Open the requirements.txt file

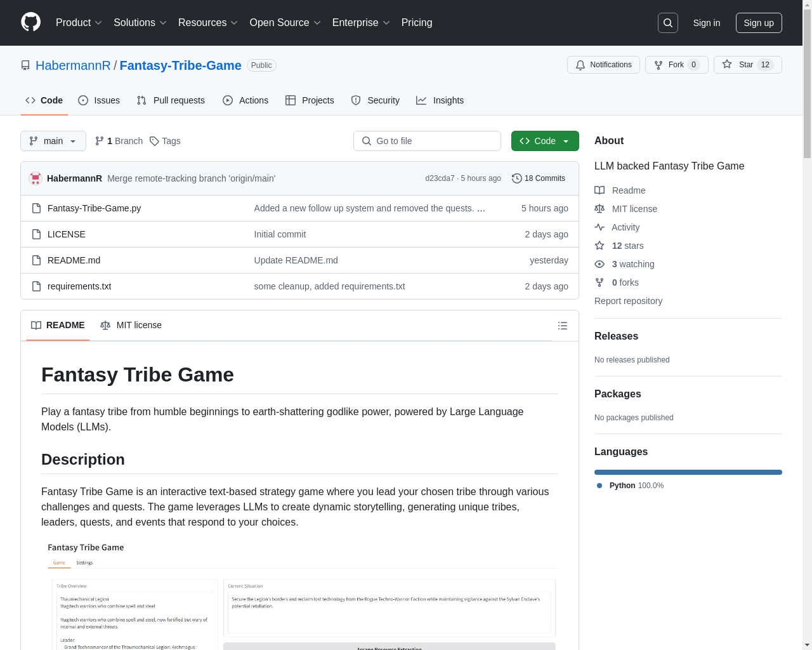pyautogui.click(x=79, y=286)
